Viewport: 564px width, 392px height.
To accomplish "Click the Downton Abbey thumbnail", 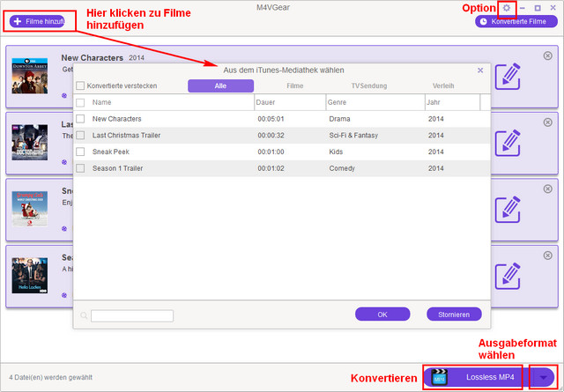I will pyautogui.click(x=29, y=76).
